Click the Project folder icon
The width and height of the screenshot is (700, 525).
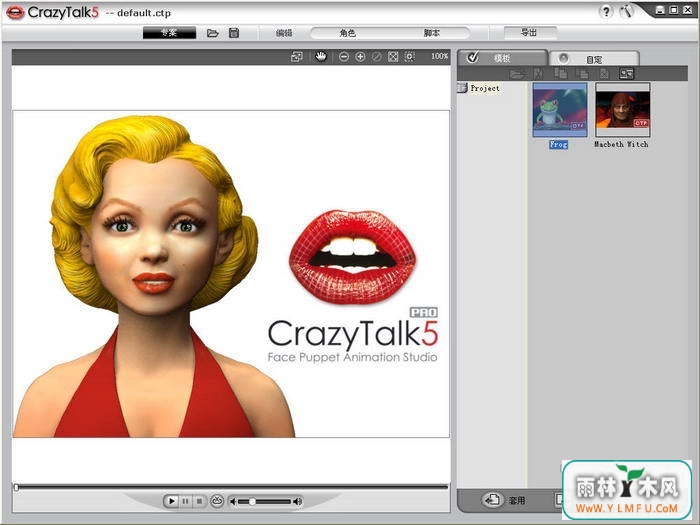[462, 88]
